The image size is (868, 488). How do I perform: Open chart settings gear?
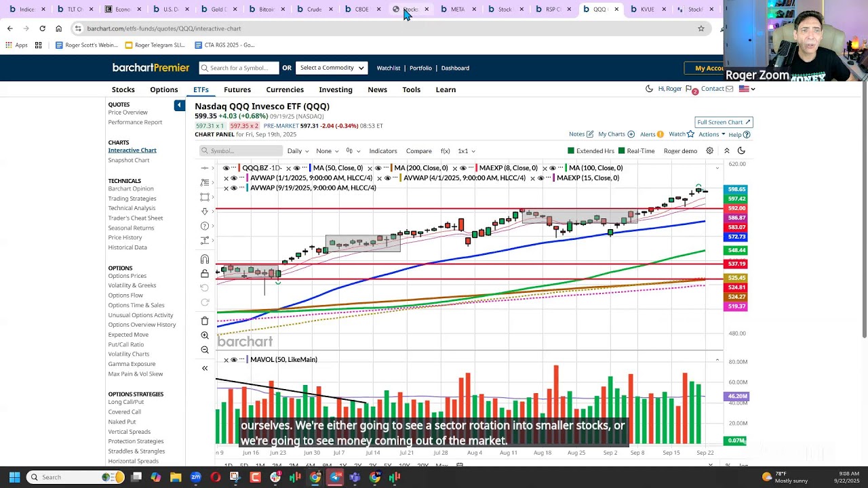coord(709,150)
